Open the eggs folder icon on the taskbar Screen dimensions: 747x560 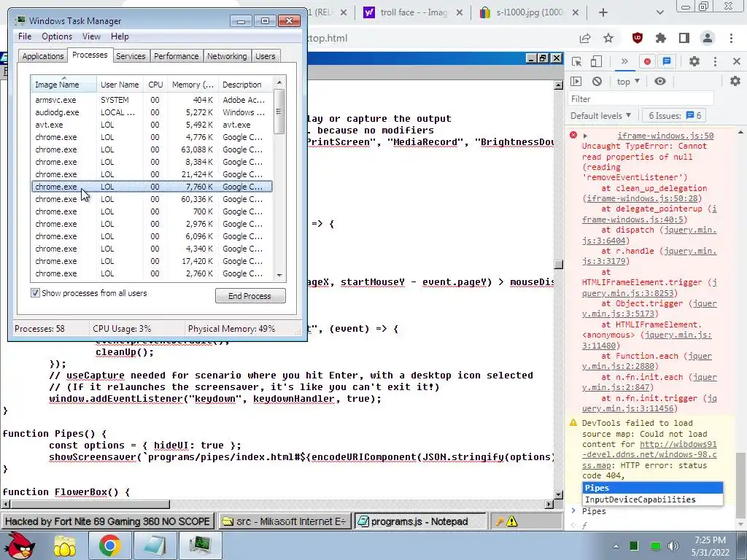65,545
